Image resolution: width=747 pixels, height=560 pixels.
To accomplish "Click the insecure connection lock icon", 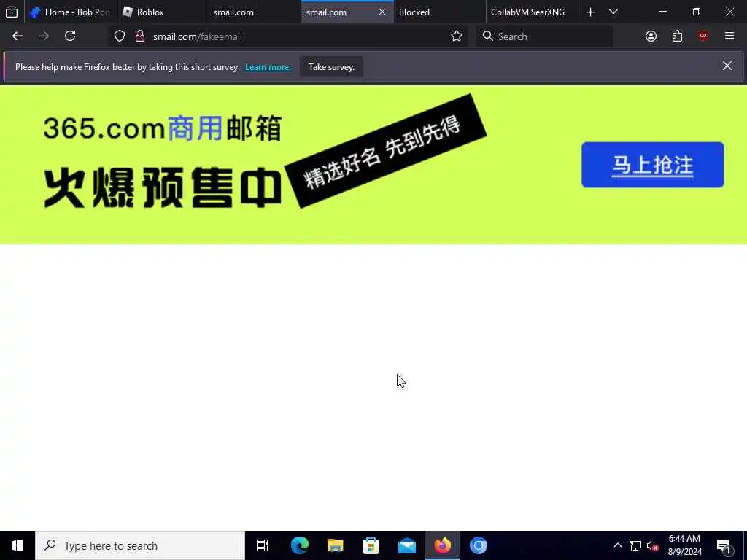I will [139, 36].
